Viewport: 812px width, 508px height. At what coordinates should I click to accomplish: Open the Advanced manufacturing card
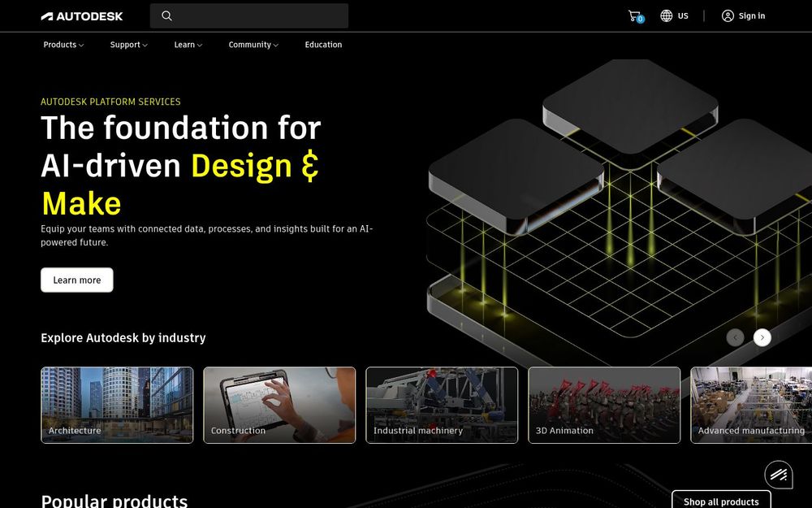click(x=751, y=406)
